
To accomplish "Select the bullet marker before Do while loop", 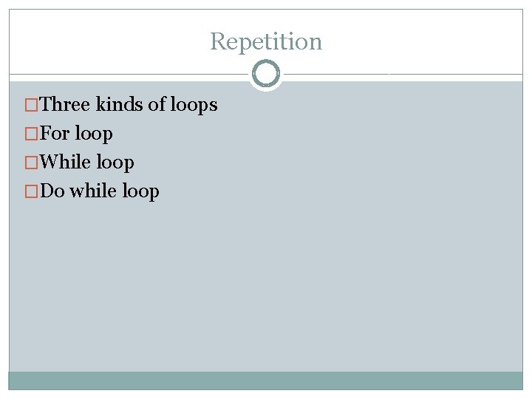I will (x=31, y=191).
